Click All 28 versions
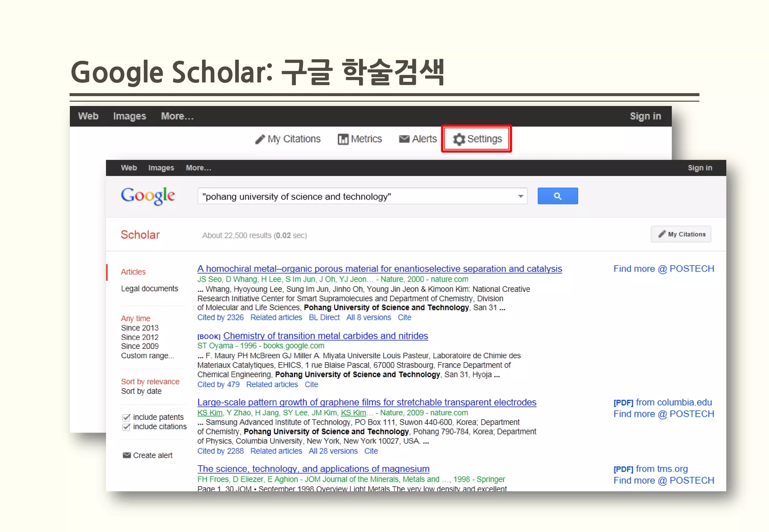This screenshot has height=532, width=769. click(333, 451)
